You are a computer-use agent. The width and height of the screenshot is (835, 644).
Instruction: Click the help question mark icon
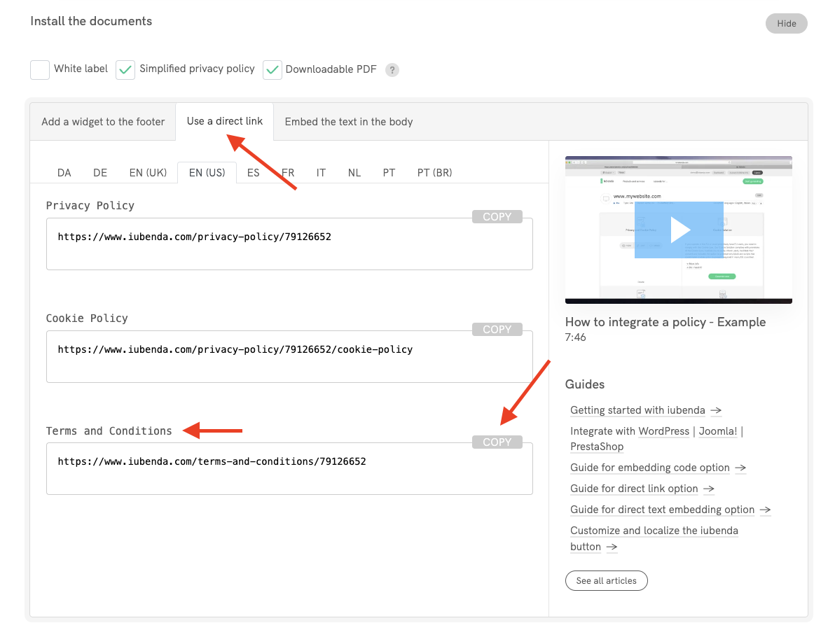[x=392, y=70]
